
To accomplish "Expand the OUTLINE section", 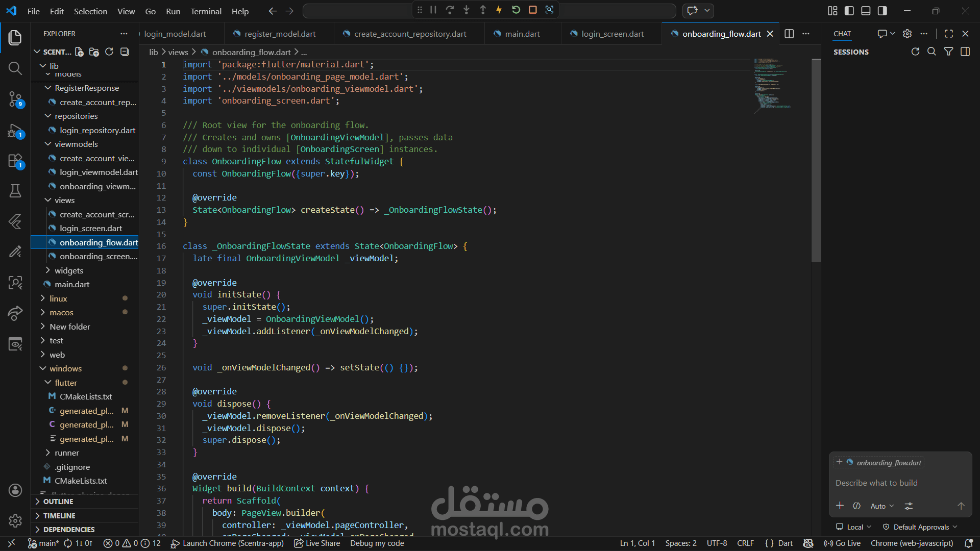I will [58, 502].
